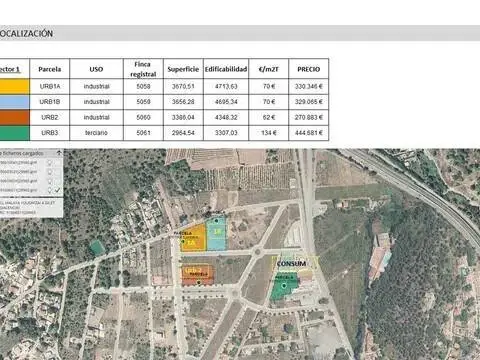This screenshot has width=480, height=360.
Task: Click the 'URB2' parcel cell
Action: [50, 117]
